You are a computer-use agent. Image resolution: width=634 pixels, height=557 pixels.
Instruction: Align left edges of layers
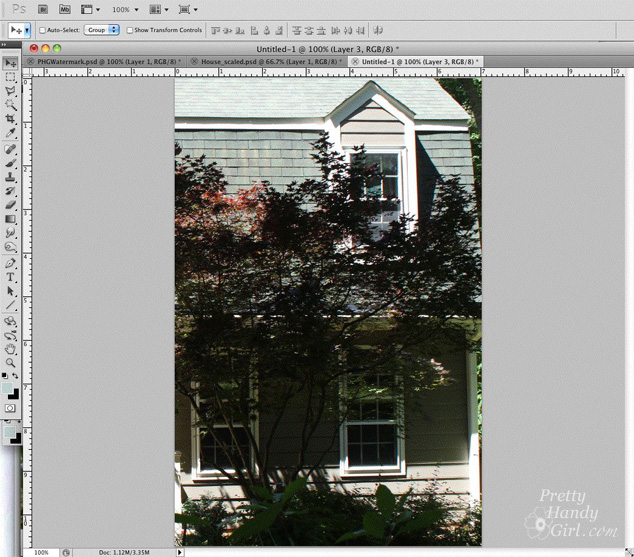(254, 30)
